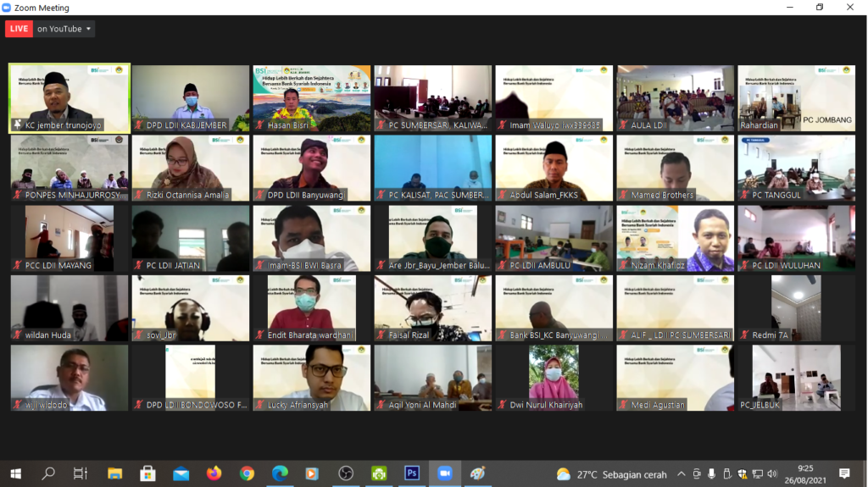Select PONPES MINHAJURROSY video tile
The image size is (868, 487).
click(x=70, y=169)
